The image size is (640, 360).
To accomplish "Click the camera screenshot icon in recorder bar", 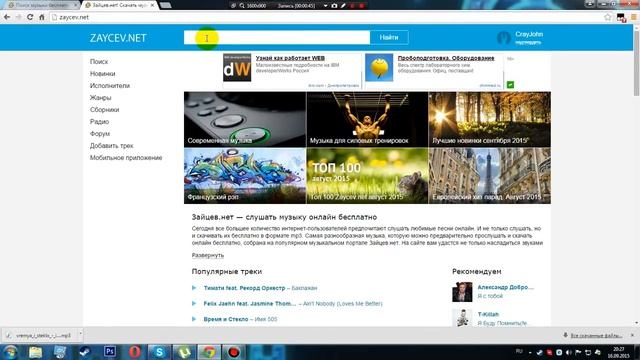I will (x=334, y=6).
